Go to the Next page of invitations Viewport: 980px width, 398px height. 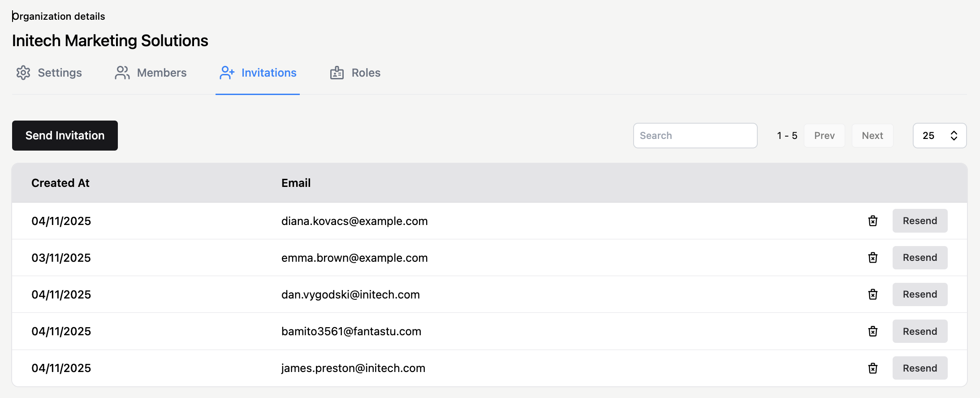[872, 135]
